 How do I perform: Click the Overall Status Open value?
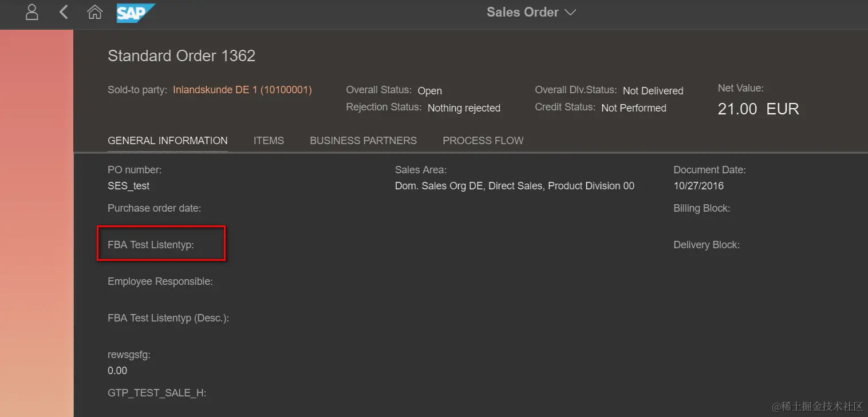click(429, 91)
